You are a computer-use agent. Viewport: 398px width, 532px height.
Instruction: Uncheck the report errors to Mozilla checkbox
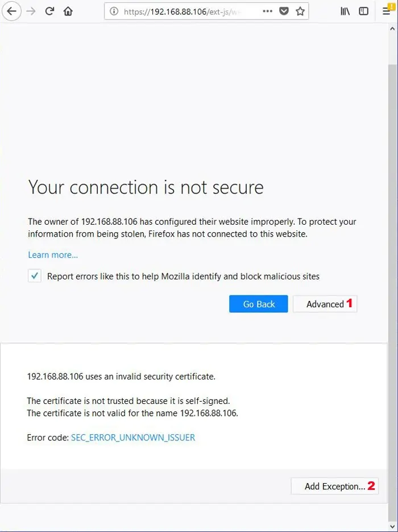(x=35, y=277)
